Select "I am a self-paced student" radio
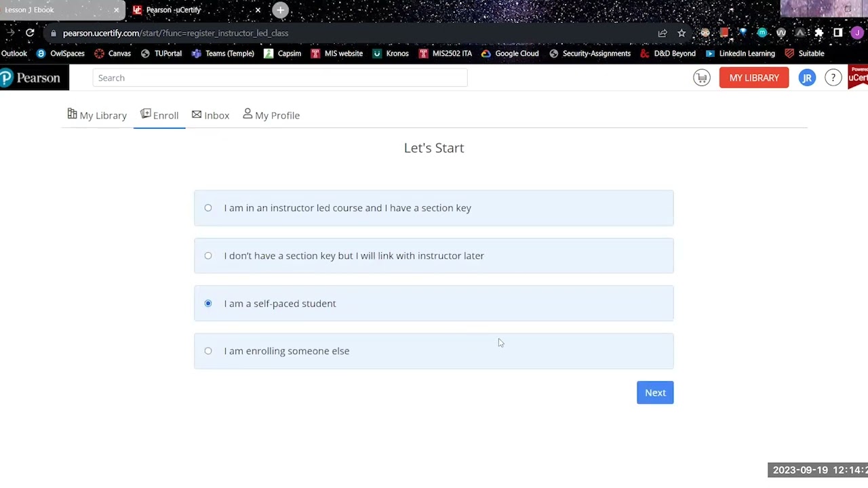This screenshot has width=868, height=488. tap(208, 303)
